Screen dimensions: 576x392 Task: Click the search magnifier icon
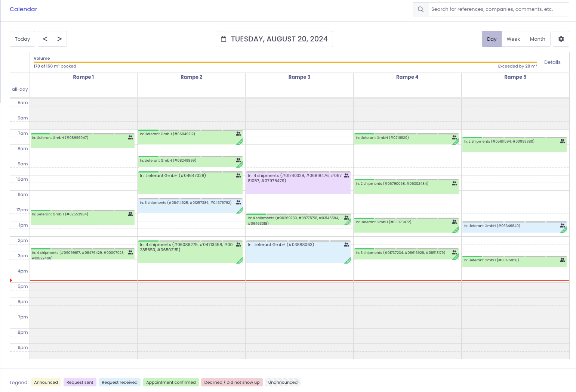[x=421, y=9]
